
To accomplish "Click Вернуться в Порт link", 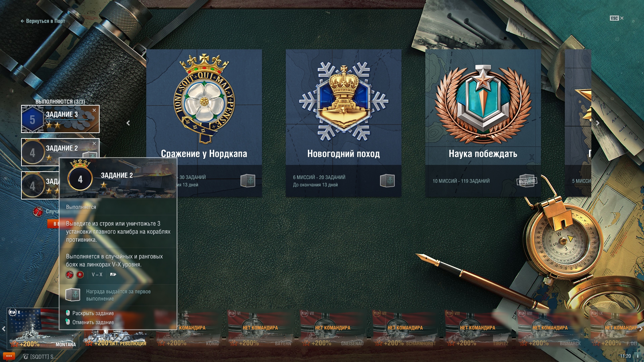I will click(x=43, y=21).
